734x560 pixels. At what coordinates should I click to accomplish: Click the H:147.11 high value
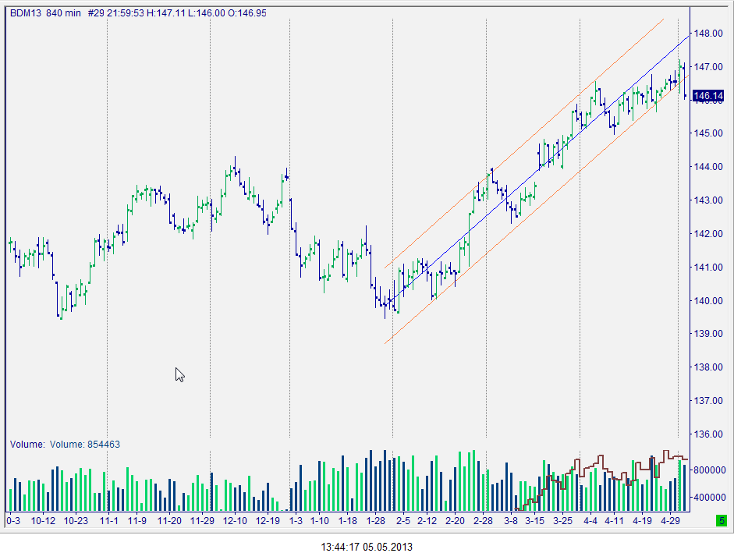166,13
